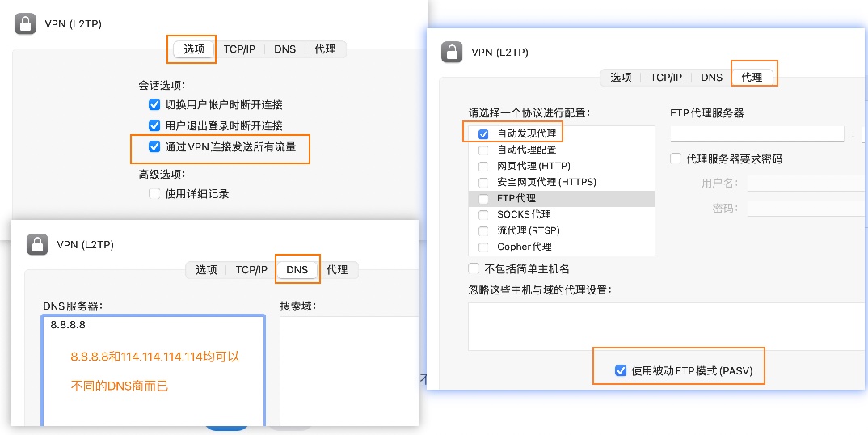The image size is (868, 435).
Task: Select the 8.8.8.8 DNS server entry
Action: point(68,325)
